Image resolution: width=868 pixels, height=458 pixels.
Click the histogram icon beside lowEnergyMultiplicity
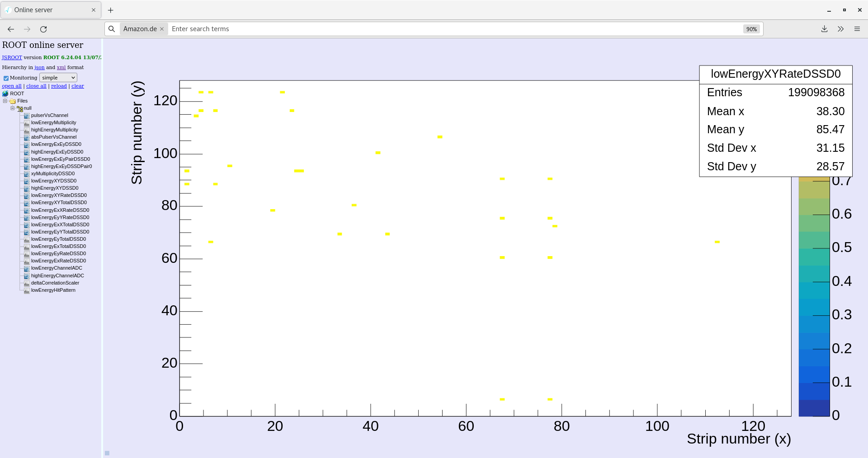click(27, 123)
